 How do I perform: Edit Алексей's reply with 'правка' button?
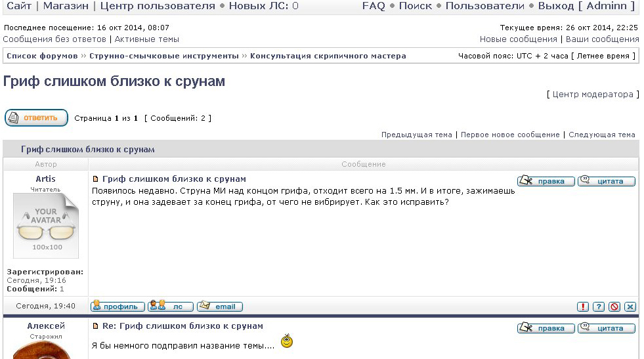pos(546,328)
